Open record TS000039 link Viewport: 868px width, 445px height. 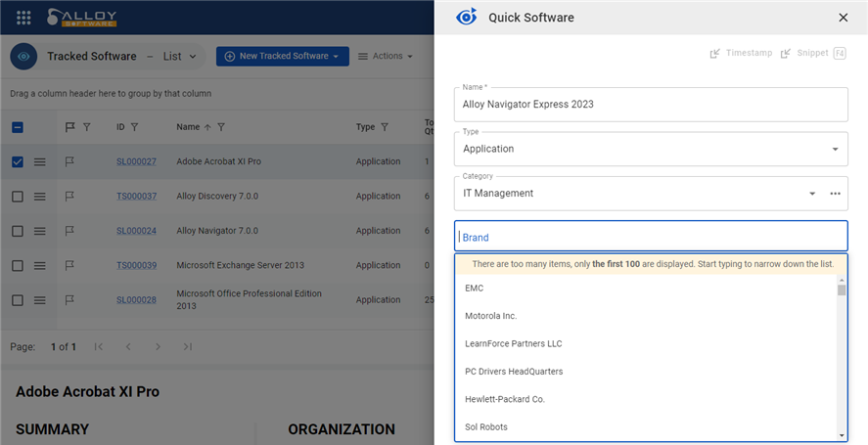coord(136,265)
